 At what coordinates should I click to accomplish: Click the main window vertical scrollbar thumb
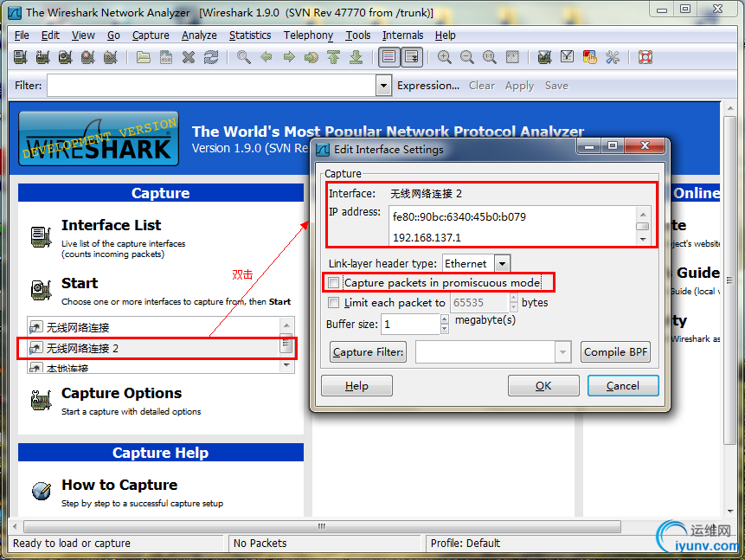[x=729, y=280]
